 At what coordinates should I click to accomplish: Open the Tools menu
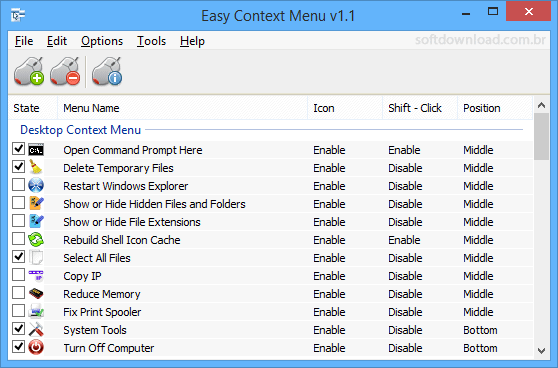[151, 41]
